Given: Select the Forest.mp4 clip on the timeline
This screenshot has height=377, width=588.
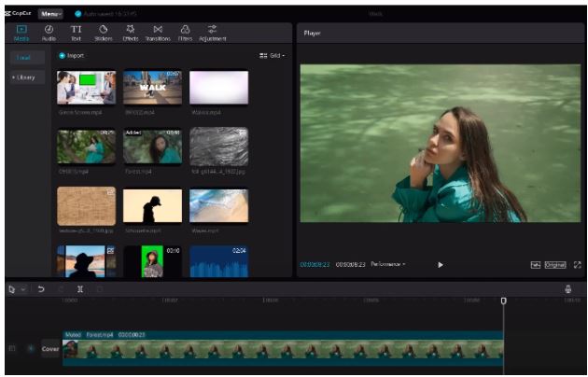Looking at the screenshot, I should tap(283, 348).
